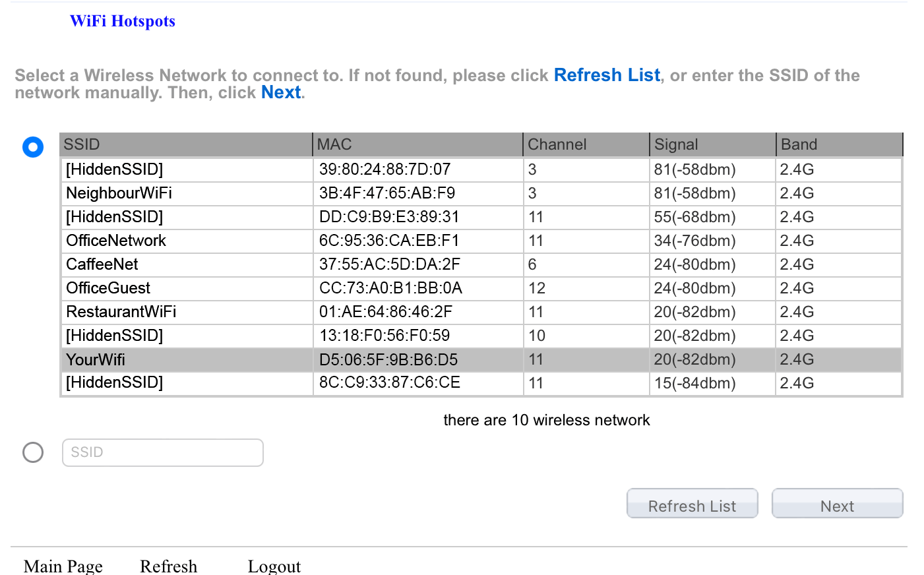Screen dimensions: 924x575
Task: Click the SSID text input field
Action: (163, 452)
